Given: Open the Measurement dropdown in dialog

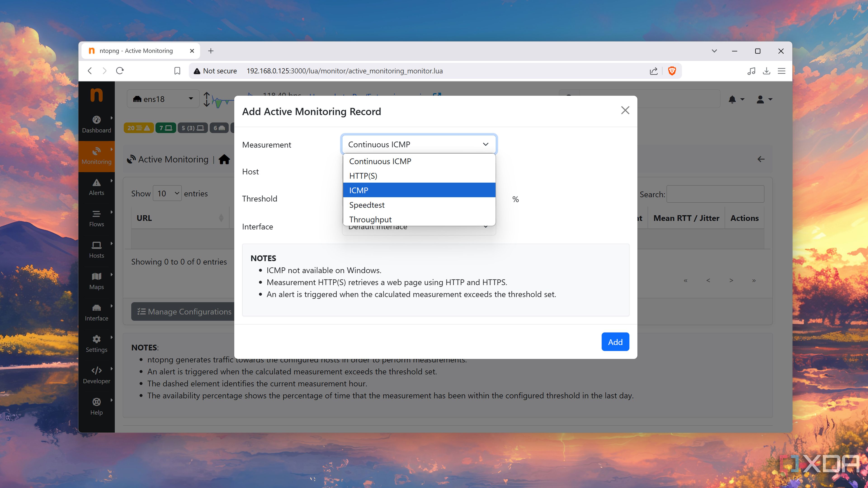Looking at the screenshot, I should [x=418, y=144].
